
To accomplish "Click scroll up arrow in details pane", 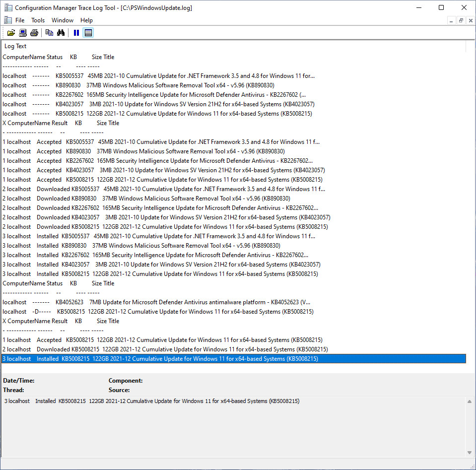I will click(x=470, y=402).
